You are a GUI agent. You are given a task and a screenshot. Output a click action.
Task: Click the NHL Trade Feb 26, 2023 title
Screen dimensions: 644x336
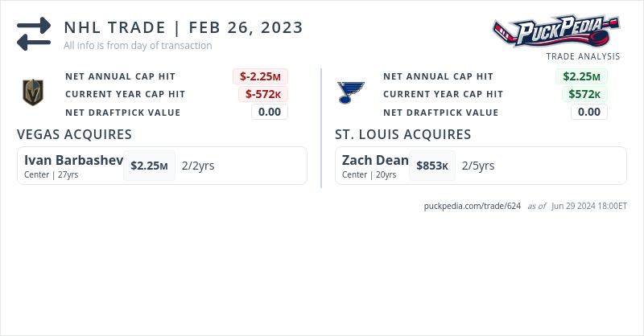coord(184,27)
